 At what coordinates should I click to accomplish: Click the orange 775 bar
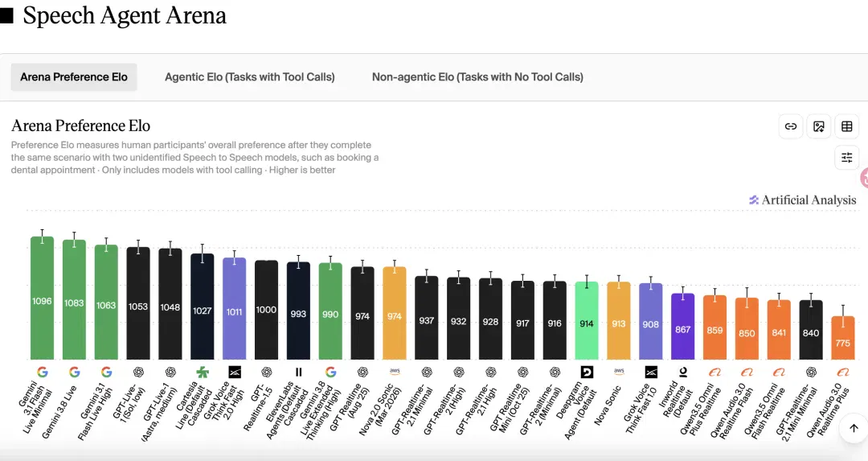[x=842, y=338]
